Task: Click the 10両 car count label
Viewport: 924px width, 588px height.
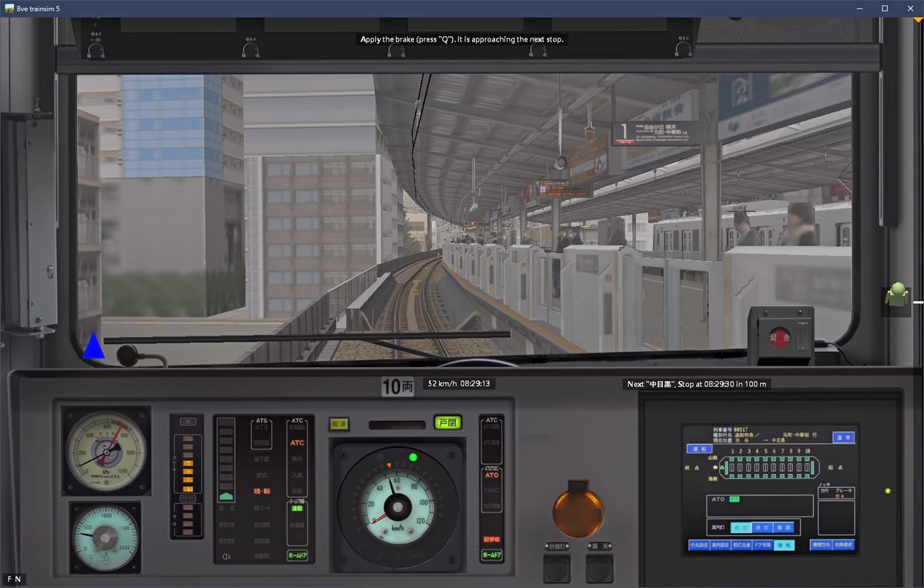Action: [397, 386]
